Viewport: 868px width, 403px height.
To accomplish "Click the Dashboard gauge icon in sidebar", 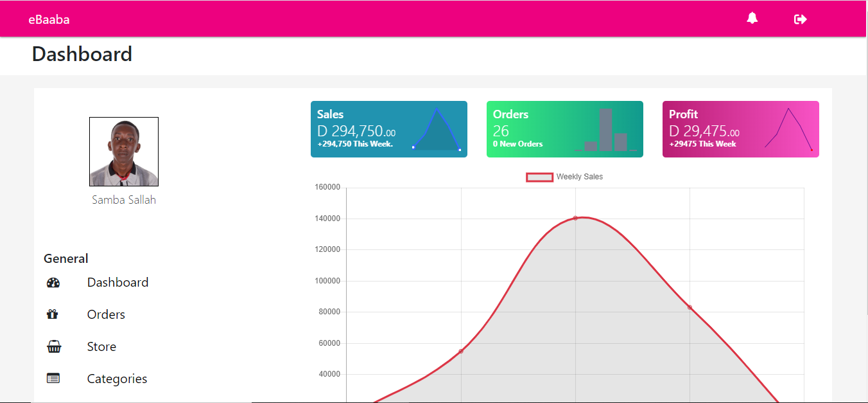I will (x=53, y=282).
